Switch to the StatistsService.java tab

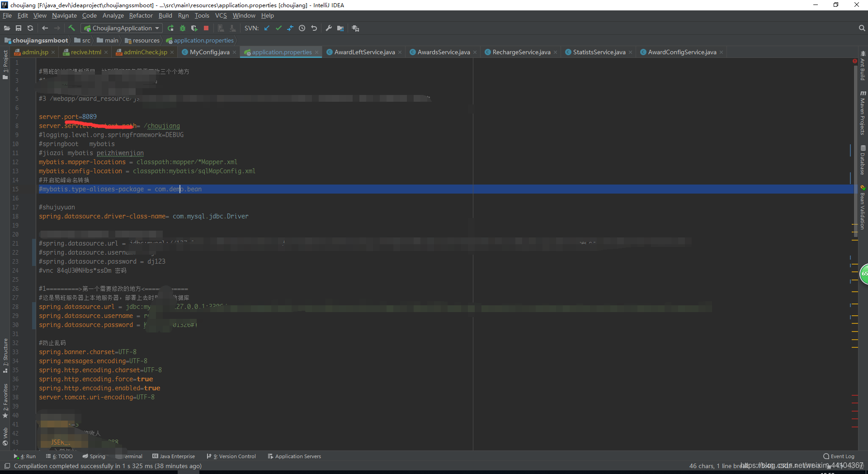coord(599,52)
